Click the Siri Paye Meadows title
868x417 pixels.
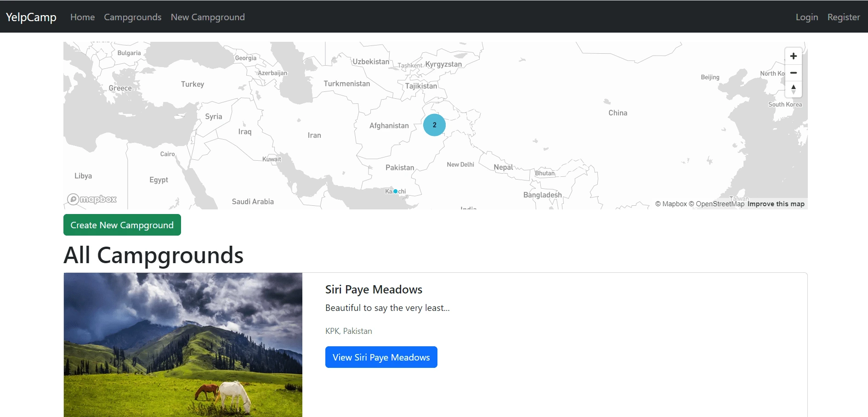(x=374, y=289)
